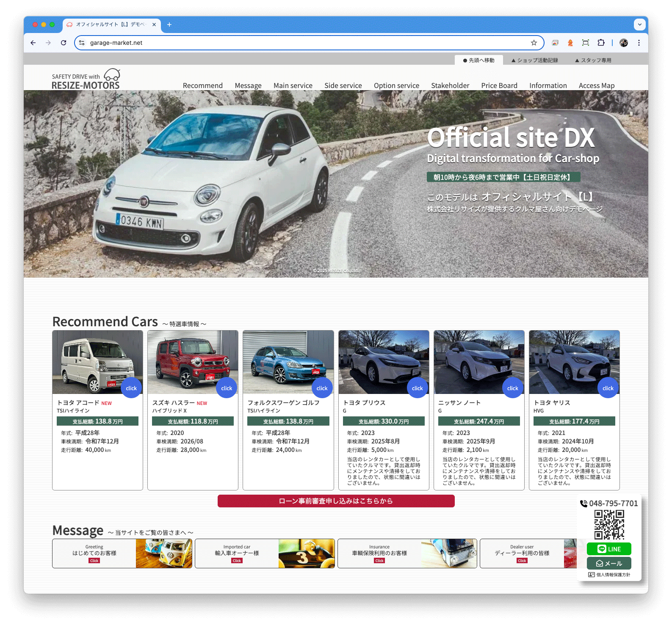672x625 pixels.
Task: Reload the garage-market.net page
Action: [x=64, y=43]
